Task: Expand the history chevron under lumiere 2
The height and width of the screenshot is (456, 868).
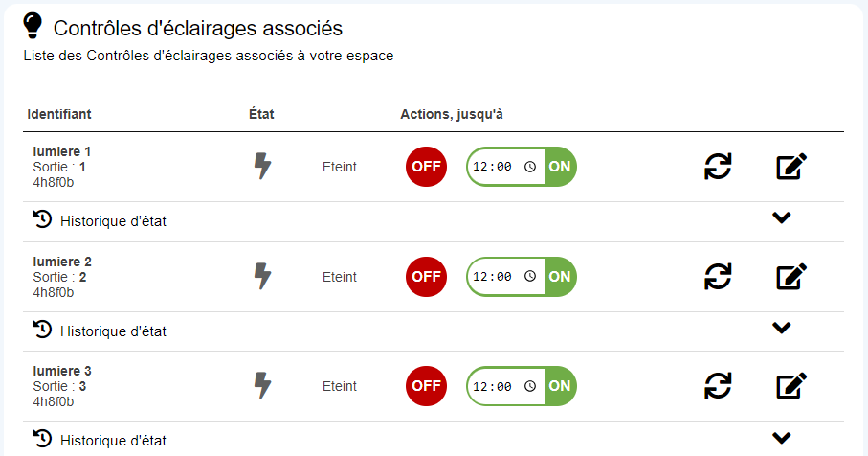Action: tap(782, 328)
